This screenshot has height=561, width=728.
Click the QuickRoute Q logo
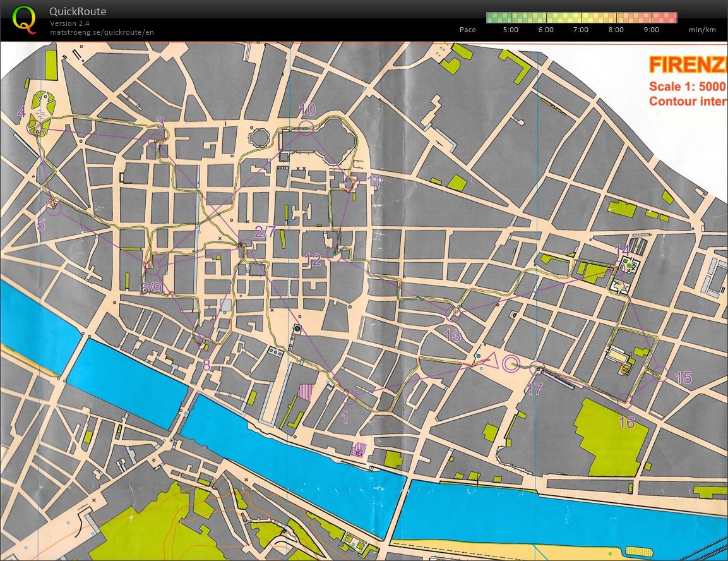click(24, 20)
